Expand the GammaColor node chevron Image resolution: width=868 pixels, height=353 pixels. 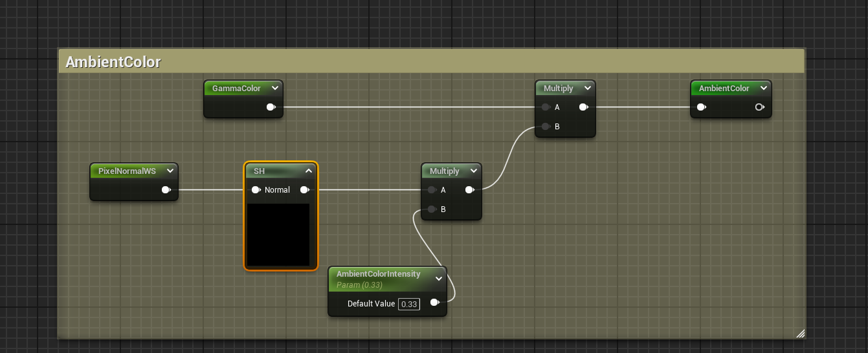coord(275,89)
